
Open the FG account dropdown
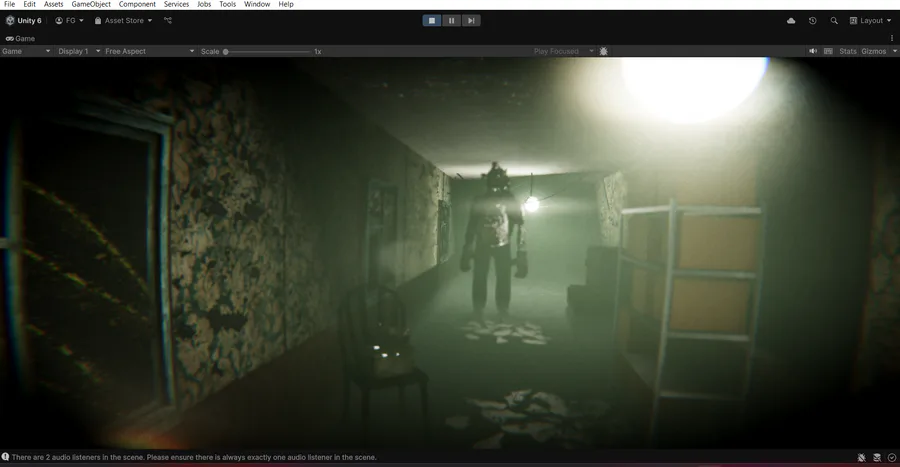(69, 21)
